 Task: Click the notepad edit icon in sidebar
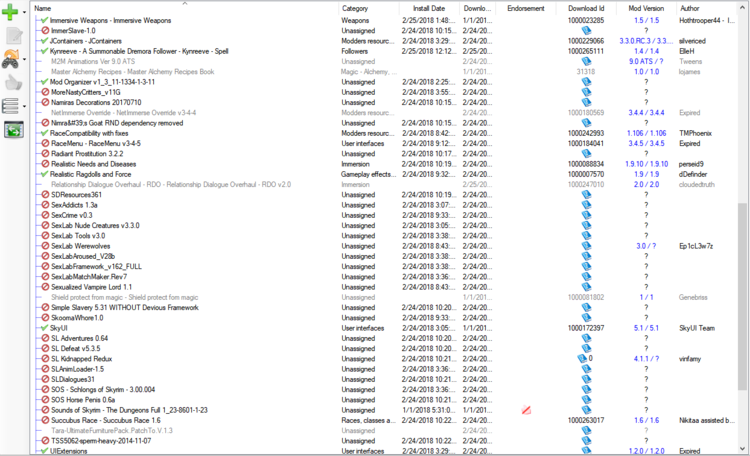coord(14,35)
